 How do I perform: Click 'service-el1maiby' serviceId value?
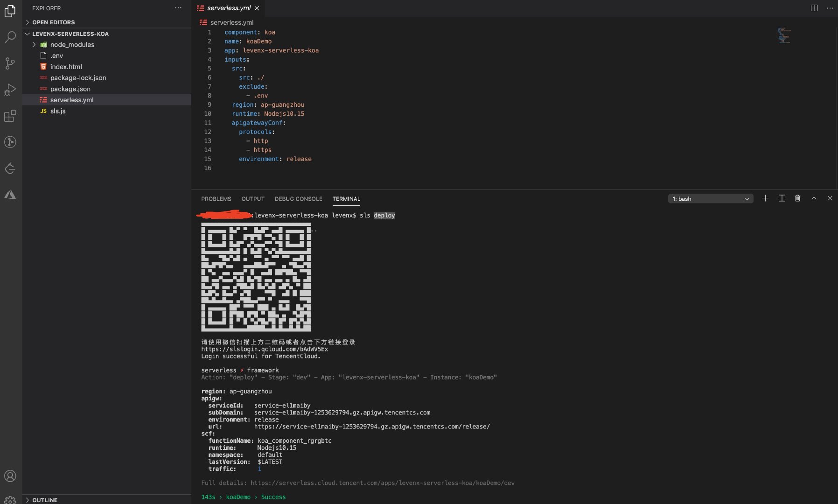pyautogui.click(x=282, y=406)
